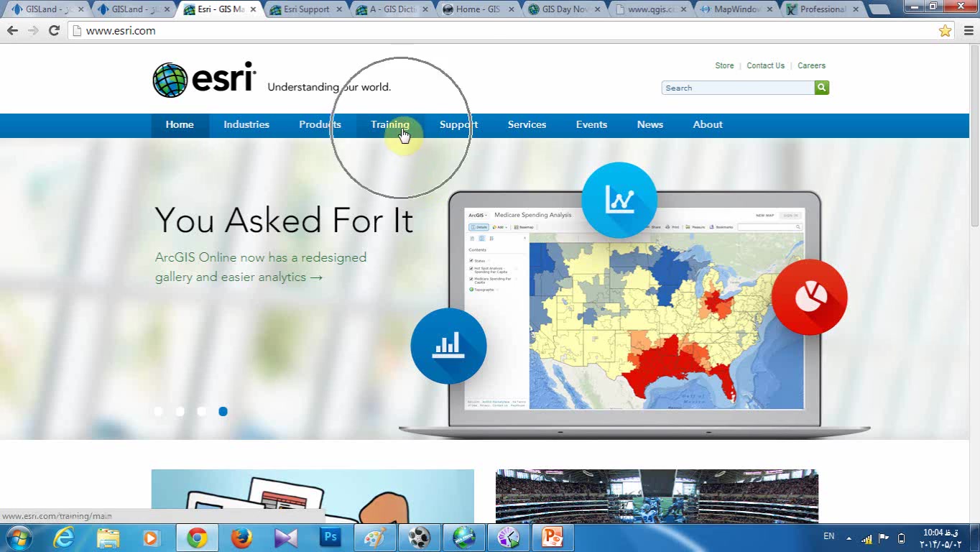Open Visual Studio from the taskbar
The width and height of the screenshot is (980, 552).
pyautogui.click(x=286, y=538)
